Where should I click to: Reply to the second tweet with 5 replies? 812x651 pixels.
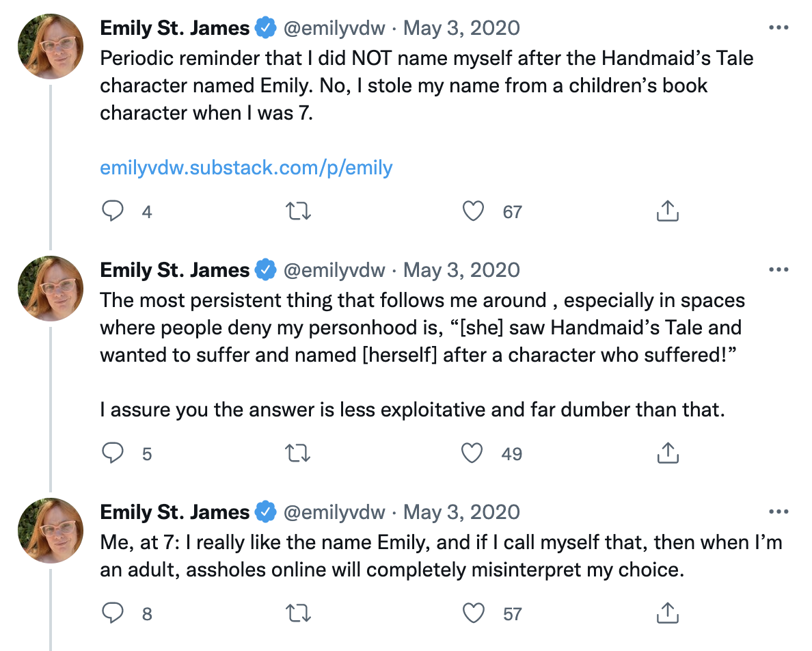112,453
